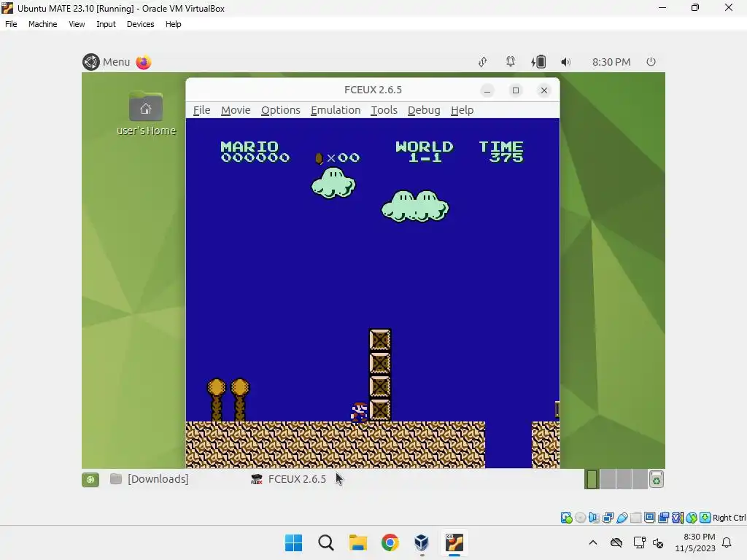Click VirtualBox audio status icon
This screenshot has height=560, width=747.
pos(594,518)
